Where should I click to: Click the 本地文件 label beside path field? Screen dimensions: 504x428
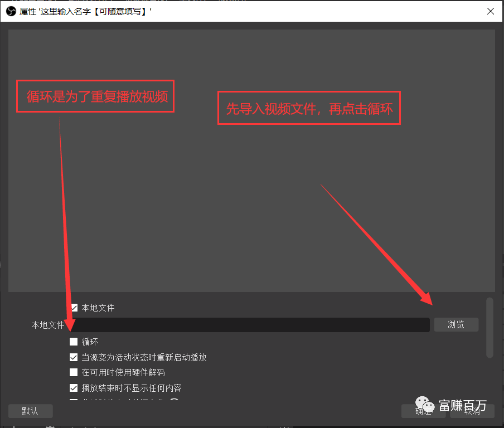48,325
